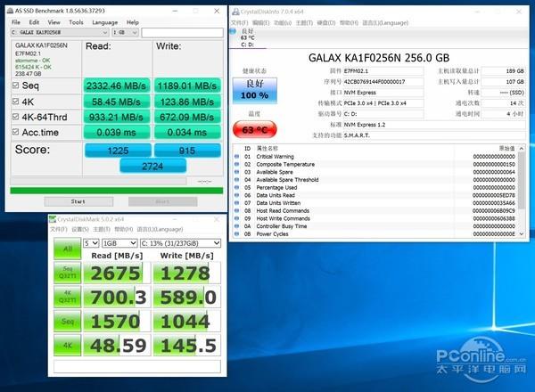Click the CrystalDiskMark title bar icon
The image size is (535, 392).
pos(53,219)
